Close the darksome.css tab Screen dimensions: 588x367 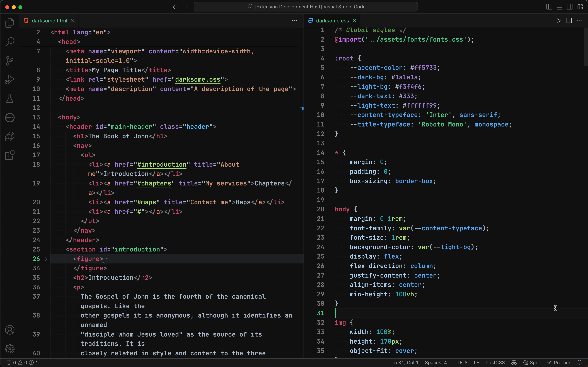tap(355, 21)
